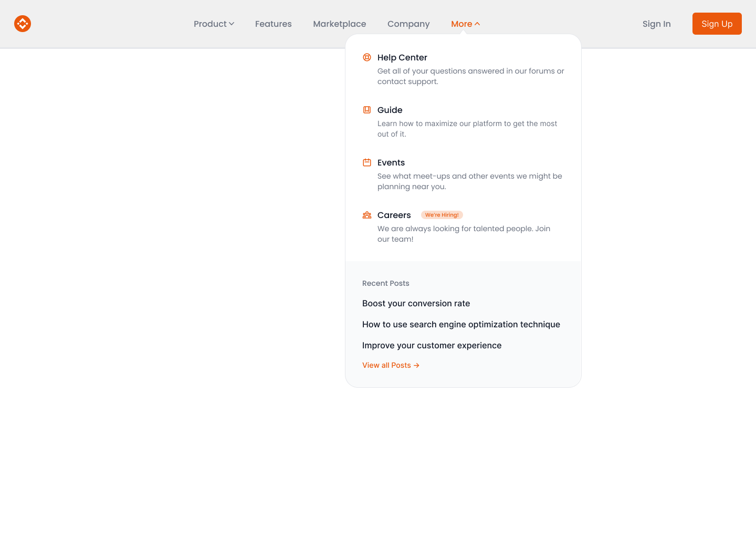
Task: Open the Marketplace page
Action: (x=339, y=24)
